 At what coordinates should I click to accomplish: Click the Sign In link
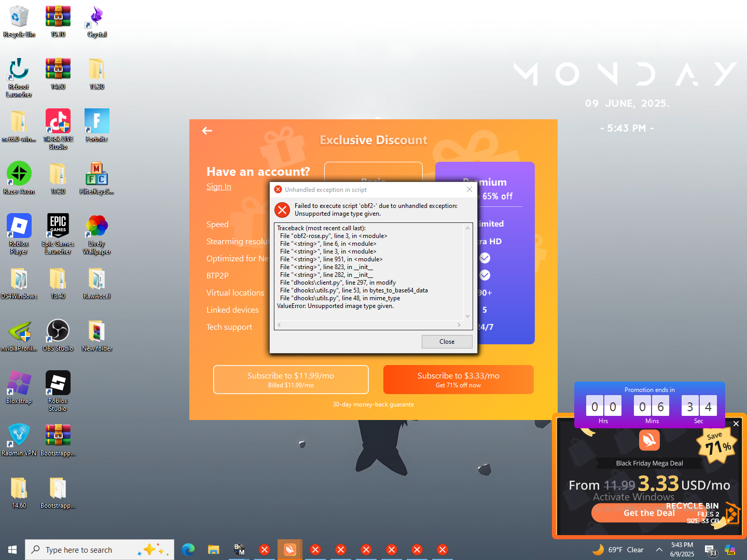tap(219, 187)
